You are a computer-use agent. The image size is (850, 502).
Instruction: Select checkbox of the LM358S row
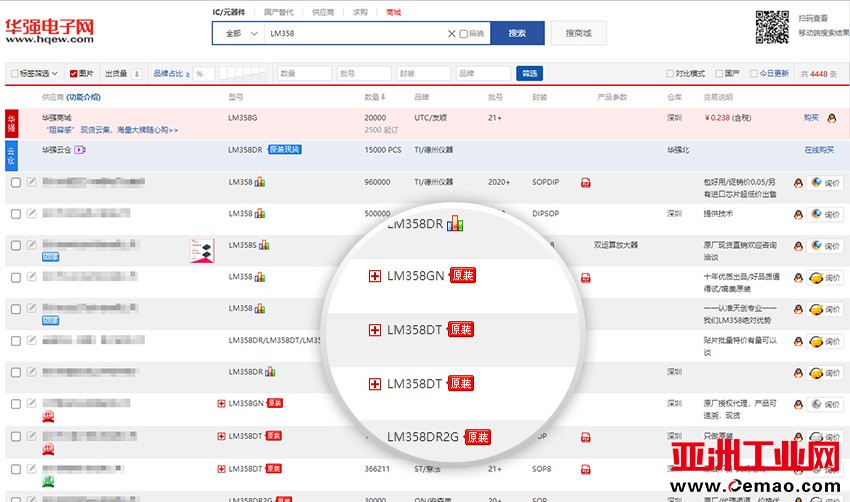pos(16,246)
